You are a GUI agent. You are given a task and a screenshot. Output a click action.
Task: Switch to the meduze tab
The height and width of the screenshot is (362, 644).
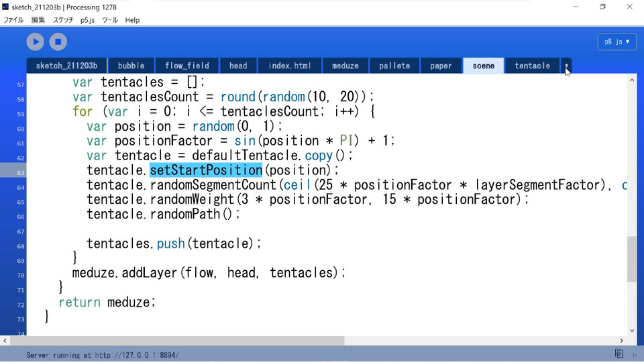[345, 66]
